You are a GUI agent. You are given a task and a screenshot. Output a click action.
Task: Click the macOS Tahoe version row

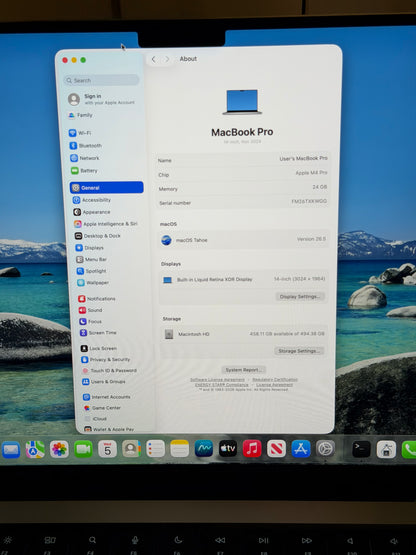[x=243, y=240]
